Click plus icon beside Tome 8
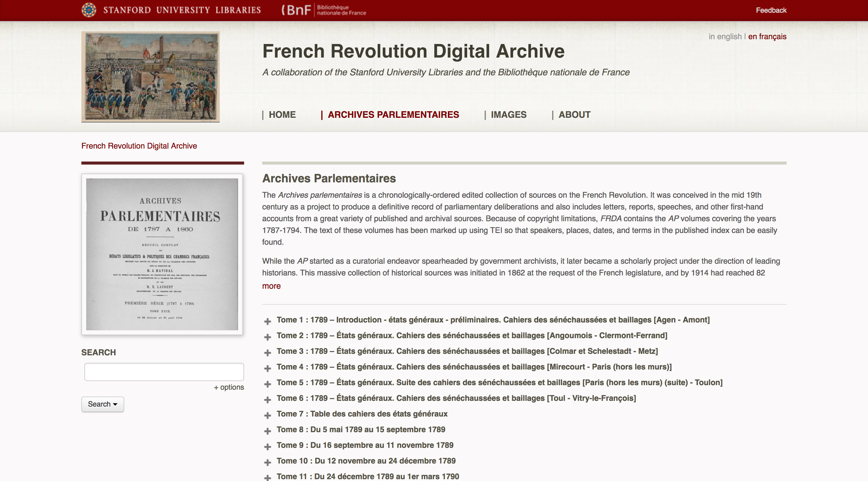This screenshot has height=481, width=868. point(268,431)
